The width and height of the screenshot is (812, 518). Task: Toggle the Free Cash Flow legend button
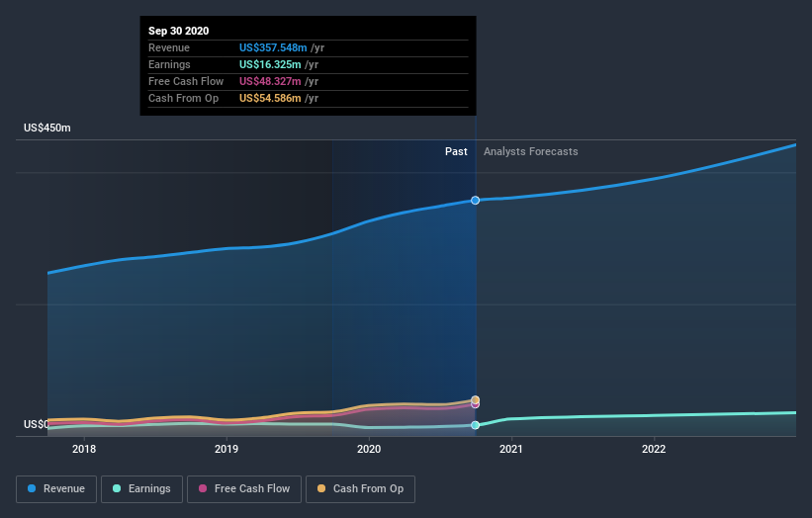coord(244,489)
